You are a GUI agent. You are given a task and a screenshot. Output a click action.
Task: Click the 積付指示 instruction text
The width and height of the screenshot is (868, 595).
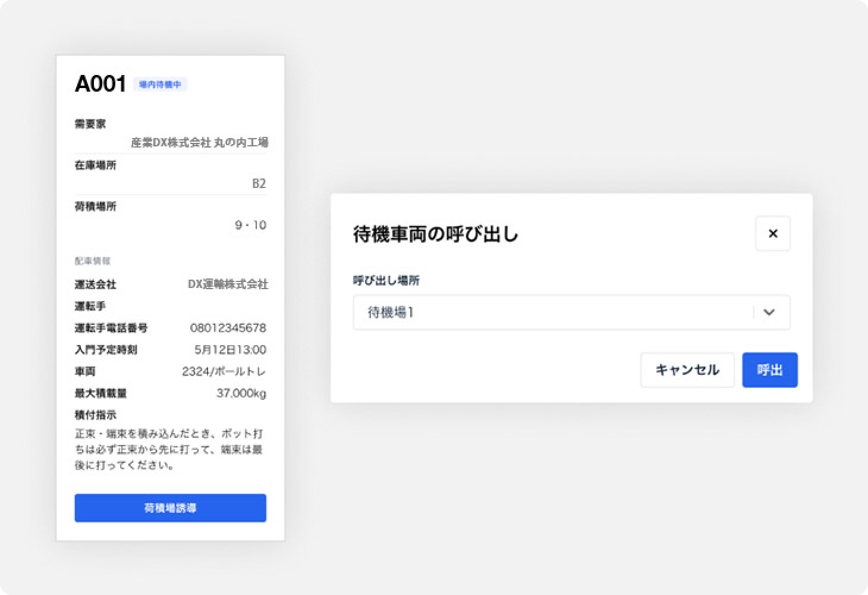(x=169, y=449)
